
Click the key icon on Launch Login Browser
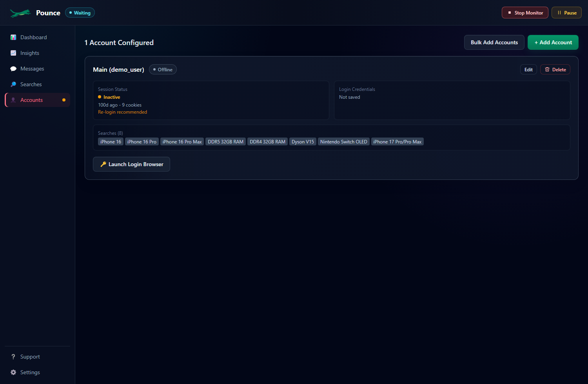tap(103, 164)
